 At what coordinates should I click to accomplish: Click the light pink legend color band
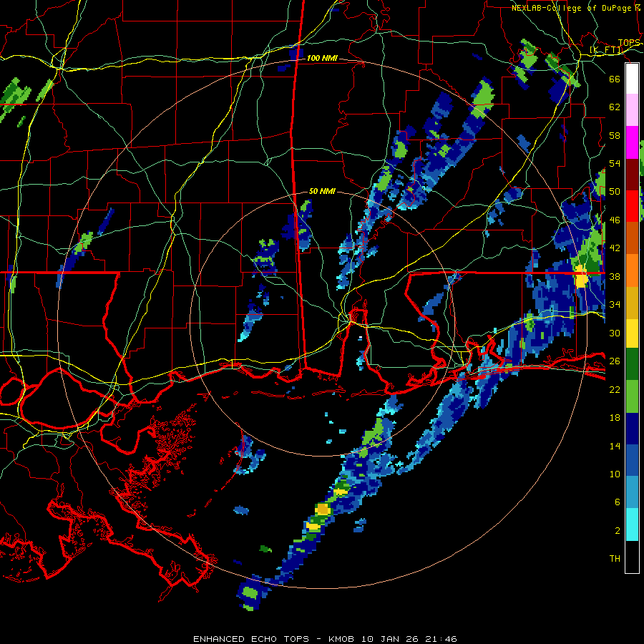tap(632, 110)
